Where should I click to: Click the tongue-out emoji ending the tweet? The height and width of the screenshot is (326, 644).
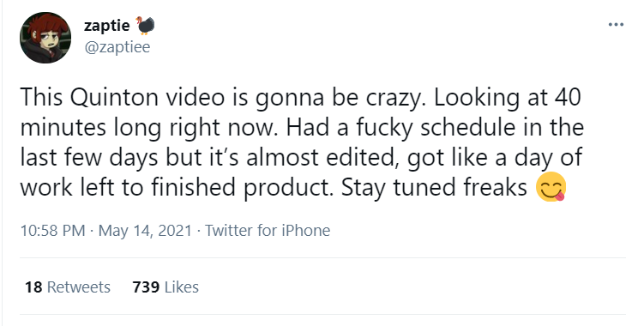551,187
